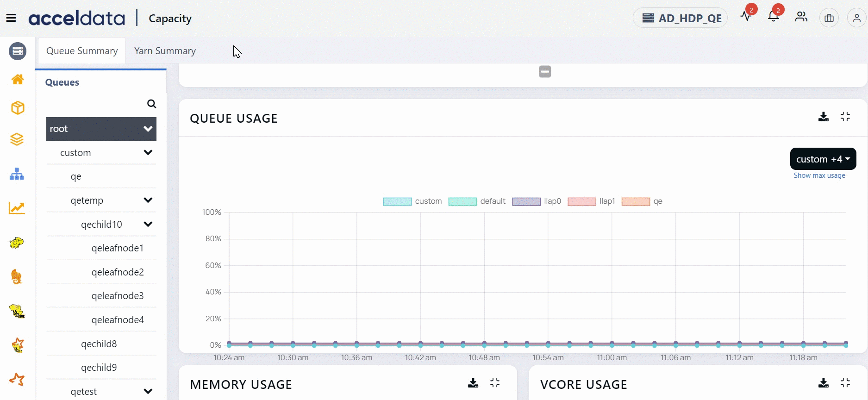Viewport: 868px width, 400px height.
Task: Select the custom queue
Action: [x=75, y=153]
